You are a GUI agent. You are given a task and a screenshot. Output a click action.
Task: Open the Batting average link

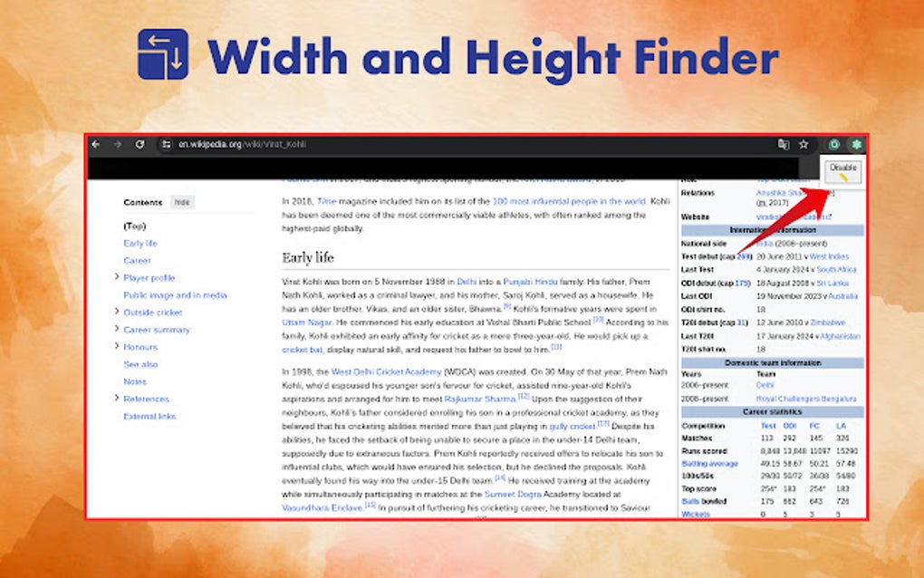(710, 464)
